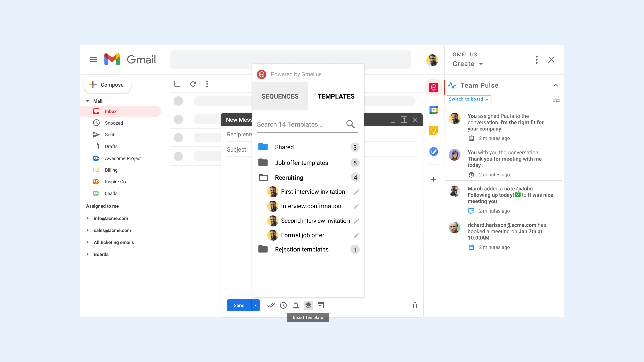This screenshot has height=362, width=644.
Task: Click the Gmelius icon in the side panel
Action: pos(434,87)
